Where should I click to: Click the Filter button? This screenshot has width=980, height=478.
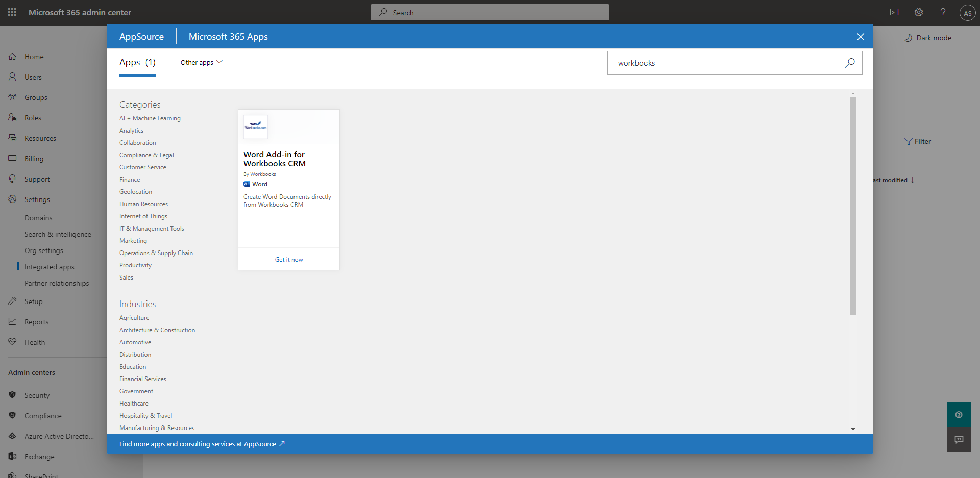(x=918, y=141)
